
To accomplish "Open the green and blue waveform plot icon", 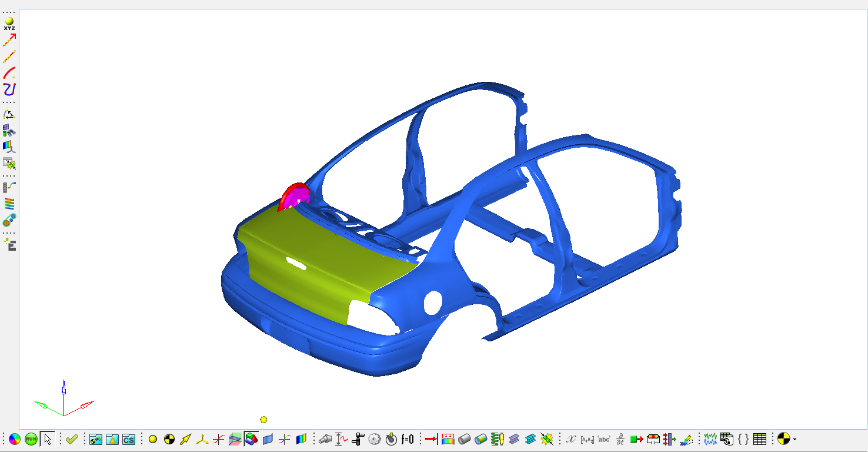I will [710, 439].
